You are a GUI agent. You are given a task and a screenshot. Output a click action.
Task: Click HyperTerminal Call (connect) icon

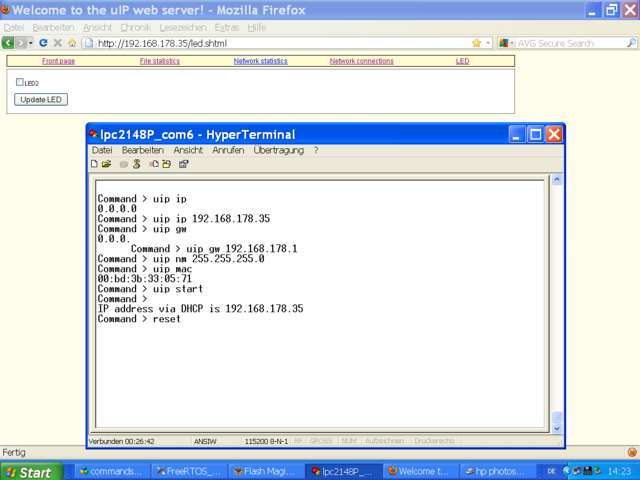[x=124, y=164]
